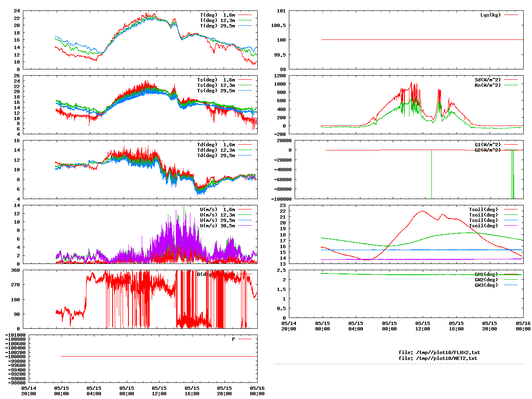This screenshot has width=532, height=399.
Task: Click the '23' tick on Tsoil plot axis
Action: pos(283,205)
